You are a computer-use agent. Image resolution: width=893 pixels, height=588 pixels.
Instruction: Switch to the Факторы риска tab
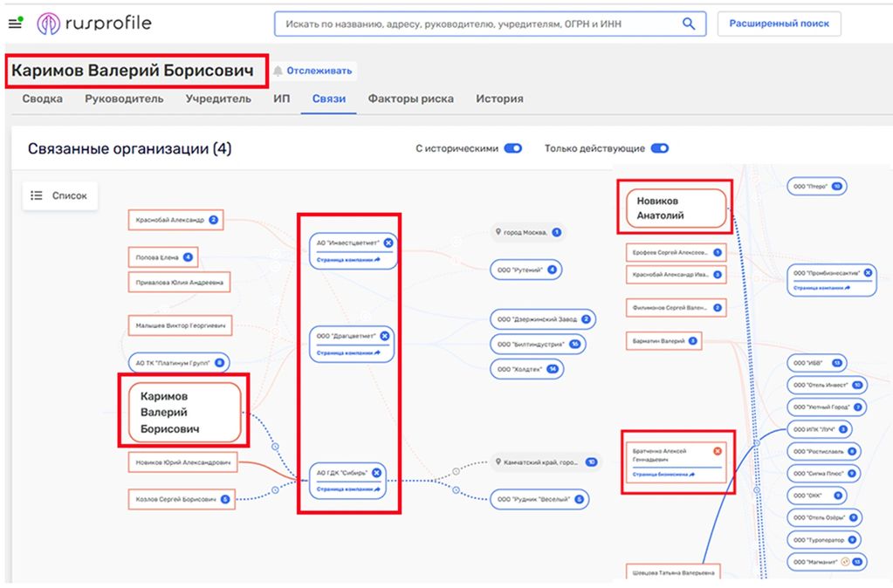click(x=410, y=99)
